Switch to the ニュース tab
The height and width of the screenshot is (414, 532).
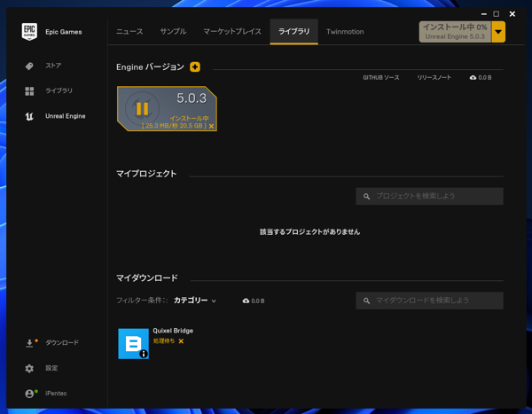[129, 32]
